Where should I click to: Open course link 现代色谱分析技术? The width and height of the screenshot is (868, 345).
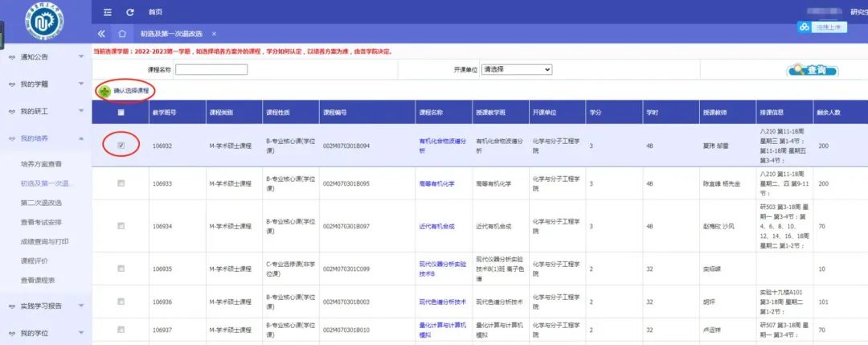[x=442, y=302]
